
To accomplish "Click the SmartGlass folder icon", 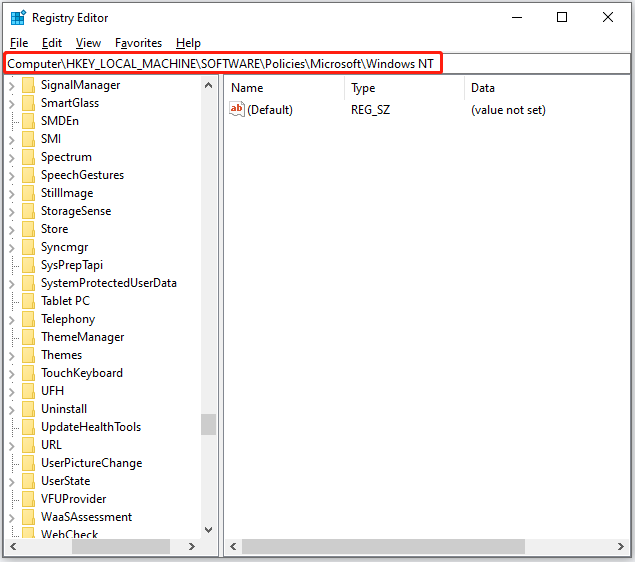I will coord(28,103).
